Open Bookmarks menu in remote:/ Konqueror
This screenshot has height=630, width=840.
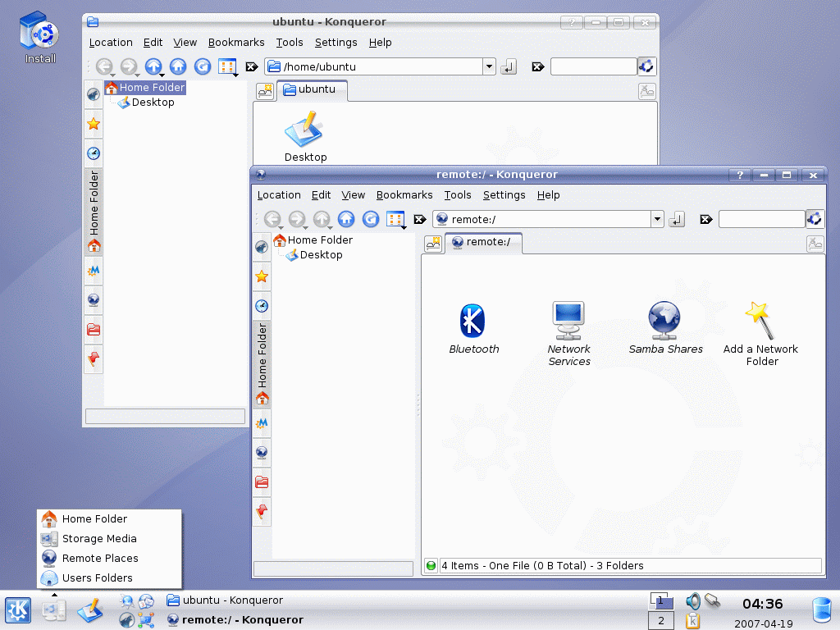(404, 195)
